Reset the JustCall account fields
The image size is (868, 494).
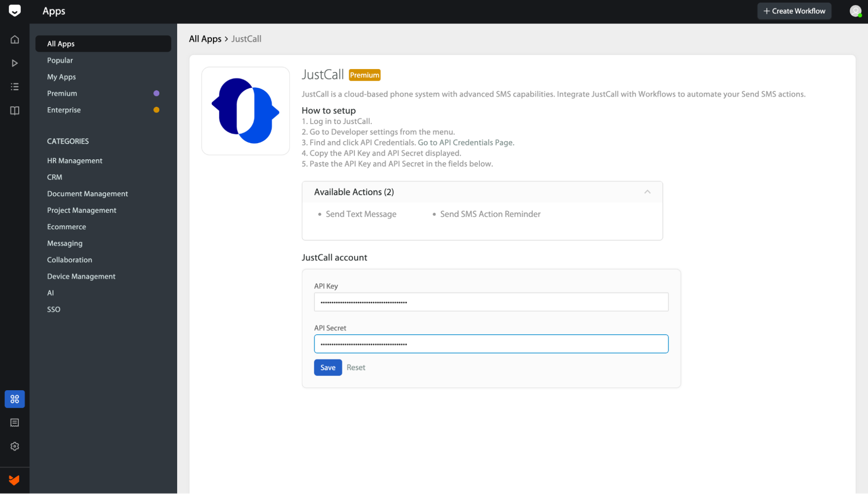point(356,368)
